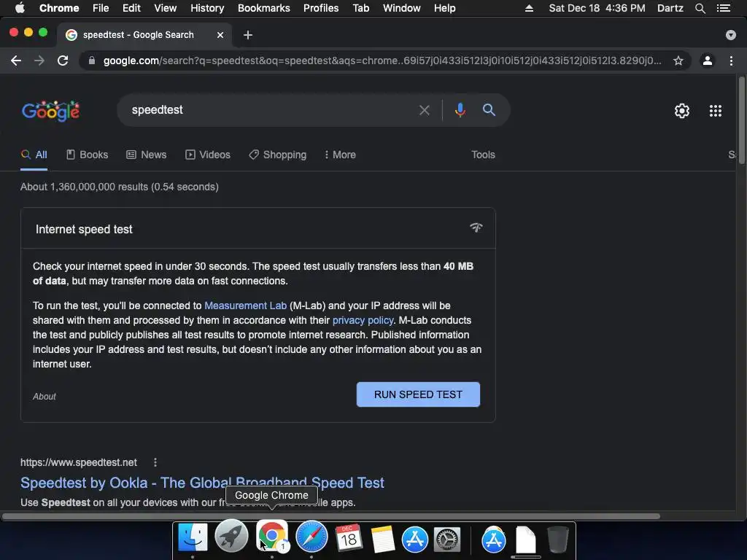Open the tab search dropdown arrow
The width and height of the screenshot is (747, 560).
coord(731,35)
